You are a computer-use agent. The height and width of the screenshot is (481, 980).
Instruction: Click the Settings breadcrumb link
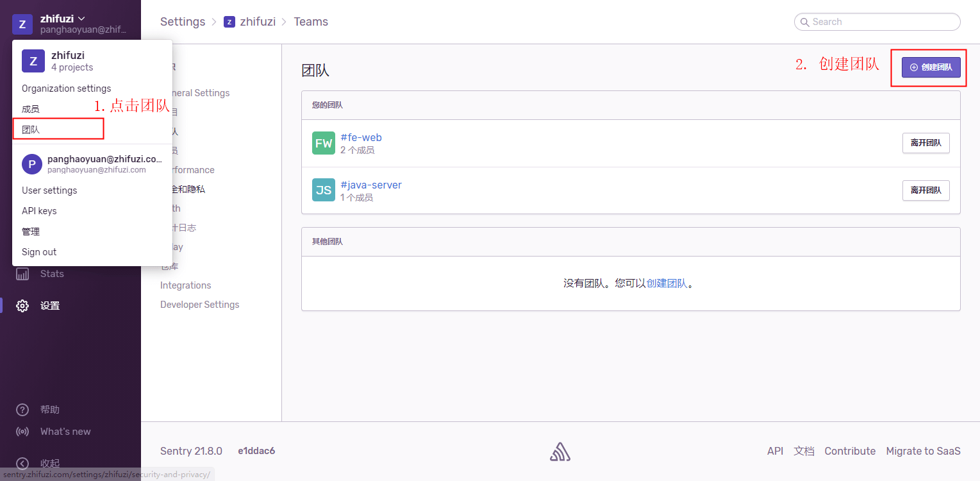tap(183, 22)
